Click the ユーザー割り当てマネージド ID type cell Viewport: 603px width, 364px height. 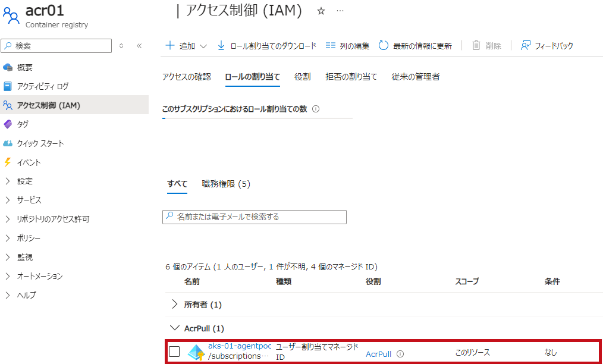tap(318, 352)
